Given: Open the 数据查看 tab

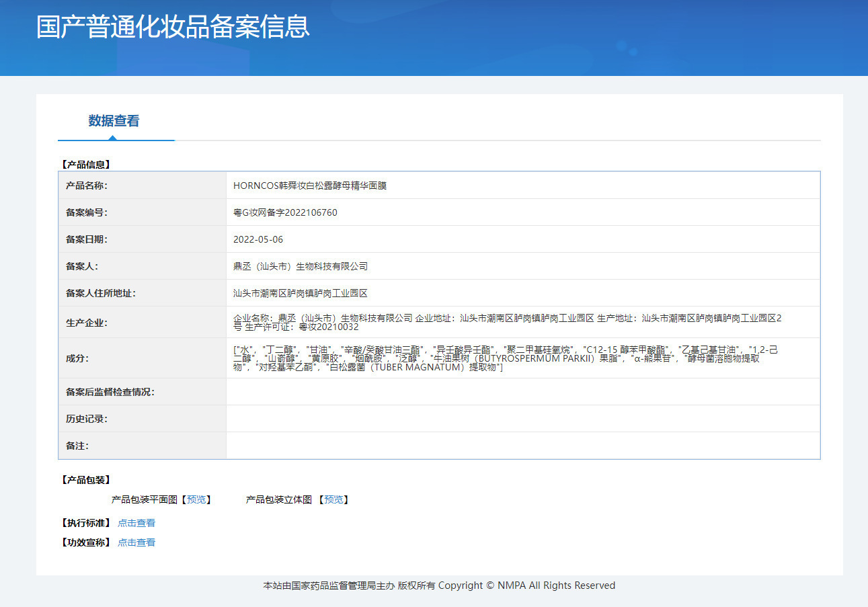Looking at the screenshot, I should coord(114,121).
